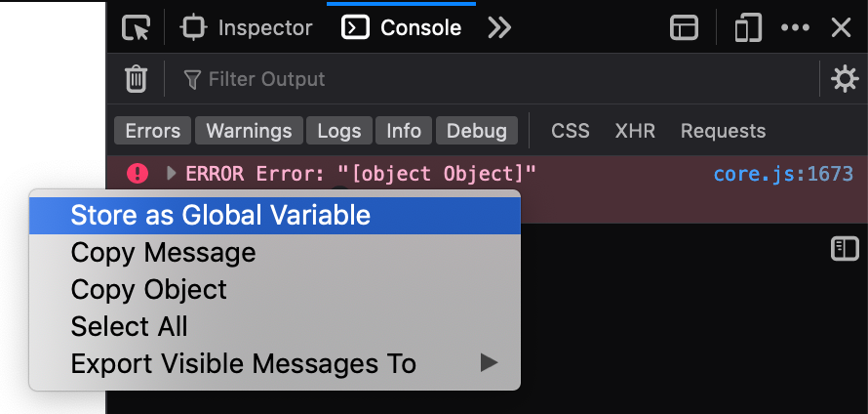Image resolution: width=868 pixels, height=414 pixels.
Task: Clear console output with trash icon
Action: coord(137,79)
